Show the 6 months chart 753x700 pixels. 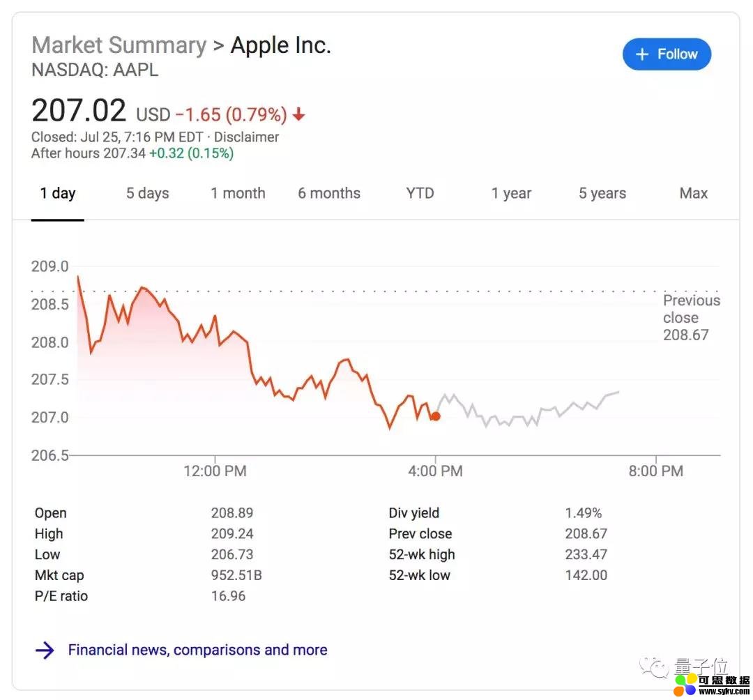pos(329,193)
